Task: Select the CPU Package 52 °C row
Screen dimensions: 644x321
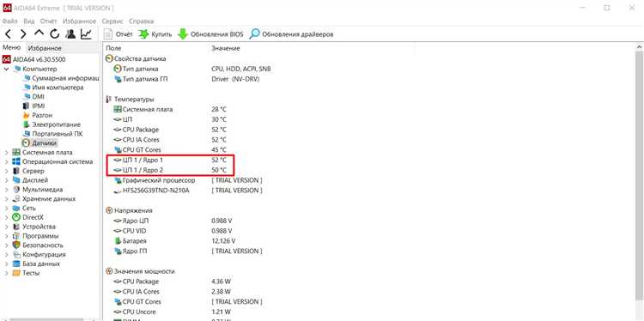Action: 169,130
